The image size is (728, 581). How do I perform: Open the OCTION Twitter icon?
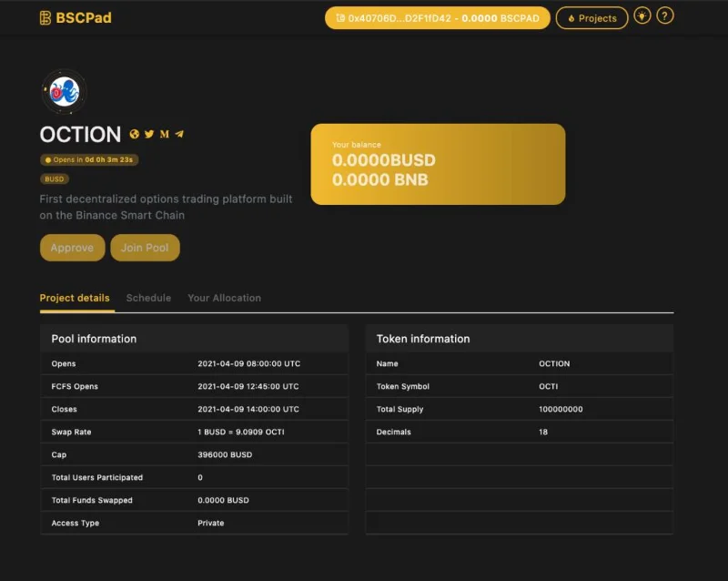[149, 135]
